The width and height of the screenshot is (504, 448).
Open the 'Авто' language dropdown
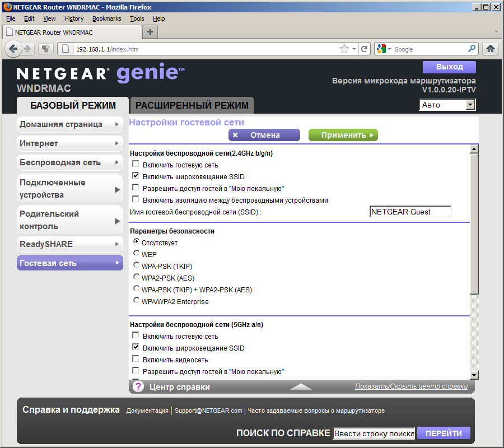pyautogui.click(x=447, y=105)
